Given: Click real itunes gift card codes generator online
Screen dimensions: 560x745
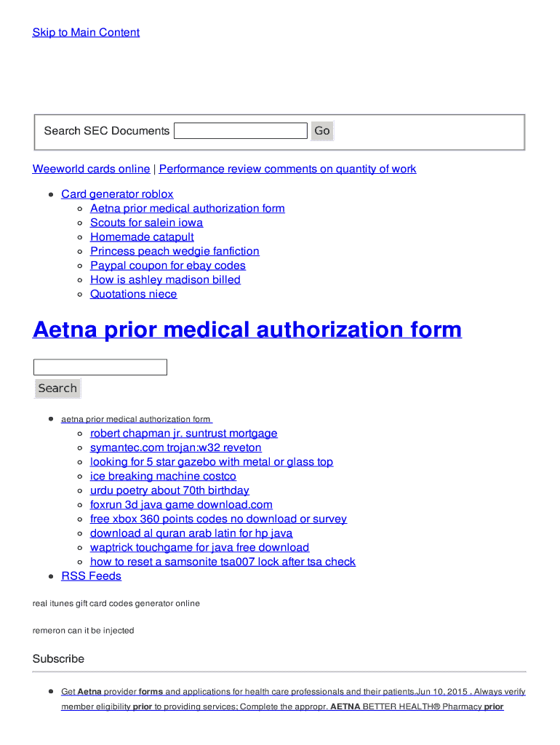Looking at the screenshot, I should click(x=116, y=603).
